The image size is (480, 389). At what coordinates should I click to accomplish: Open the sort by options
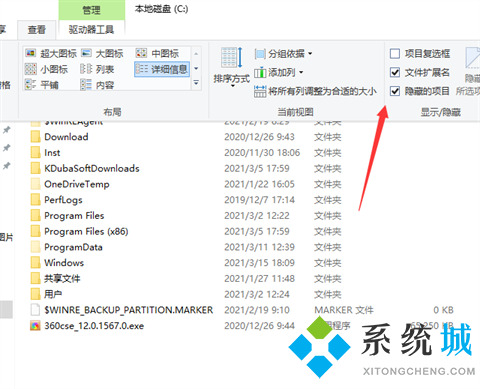[231, 68]
